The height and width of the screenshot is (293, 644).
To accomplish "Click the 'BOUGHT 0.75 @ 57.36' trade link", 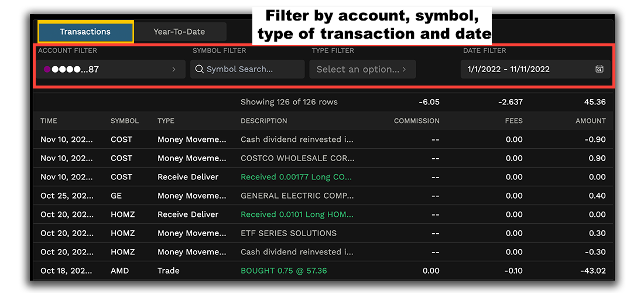I will (284, 271).
